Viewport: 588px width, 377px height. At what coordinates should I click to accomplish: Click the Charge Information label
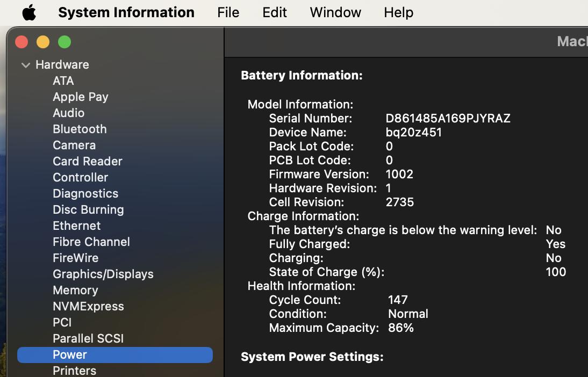pyautogui.click(x=303, y=216)
